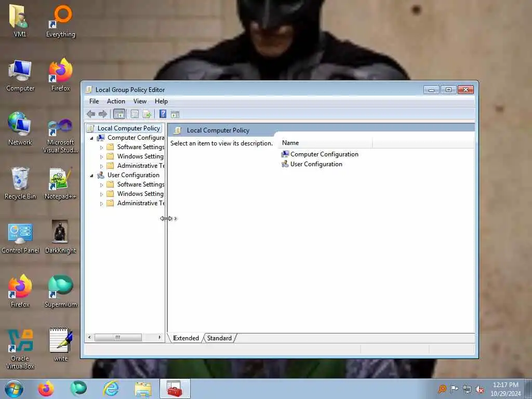Expand Windows Settings under Computer Configuration
The height and width of the screenshot is (399, 532).
tap(101, 157)
